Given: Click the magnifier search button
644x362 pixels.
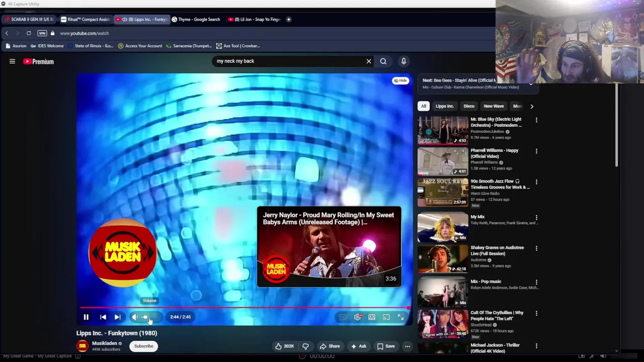Looking at the screenshot, I should (x=383, y=61).
